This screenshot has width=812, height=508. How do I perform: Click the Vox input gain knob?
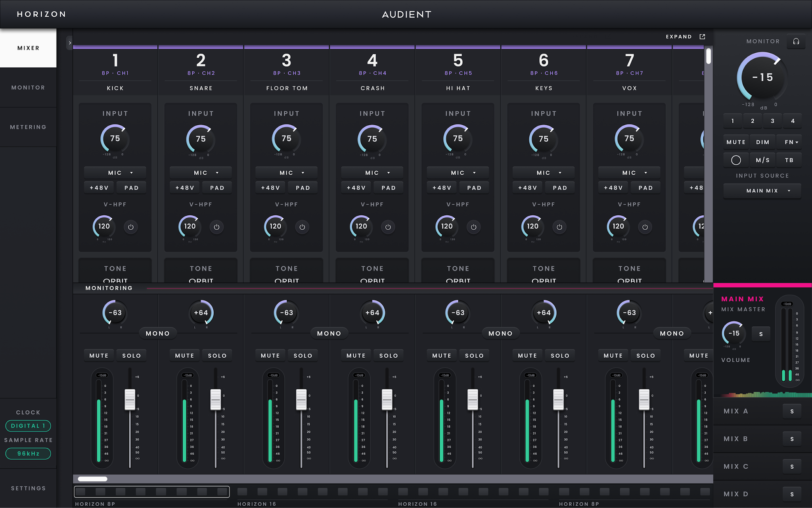(x=629, y=138)
